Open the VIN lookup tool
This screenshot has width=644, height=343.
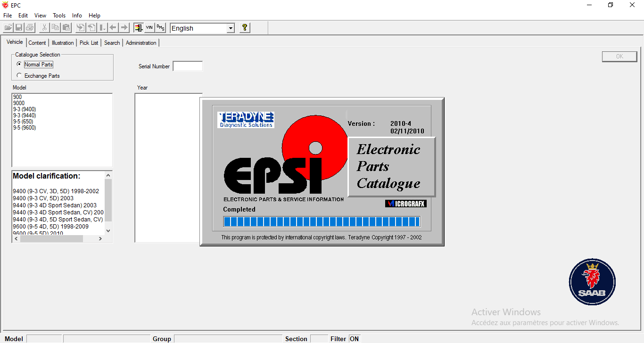tap(149, 27)
